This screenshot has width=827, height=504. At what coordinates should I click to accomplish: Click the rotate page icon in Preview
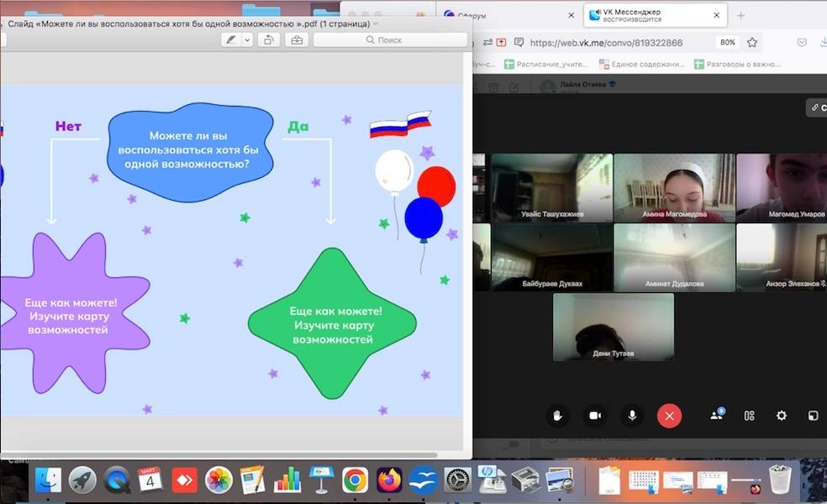pyautogui.click(x=269, y=40)
